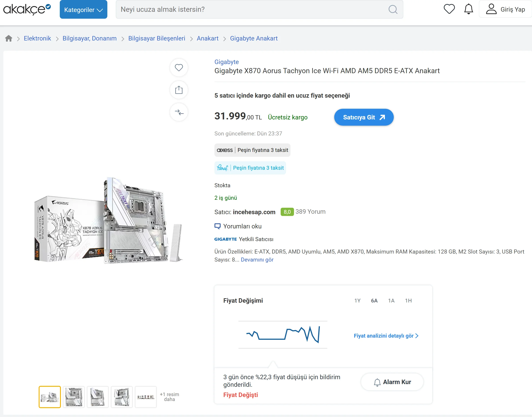The width and height of the screenshot is (532, 417).
Task: Read seller reviews via Yorumları oku
Action: pos(238,226)
